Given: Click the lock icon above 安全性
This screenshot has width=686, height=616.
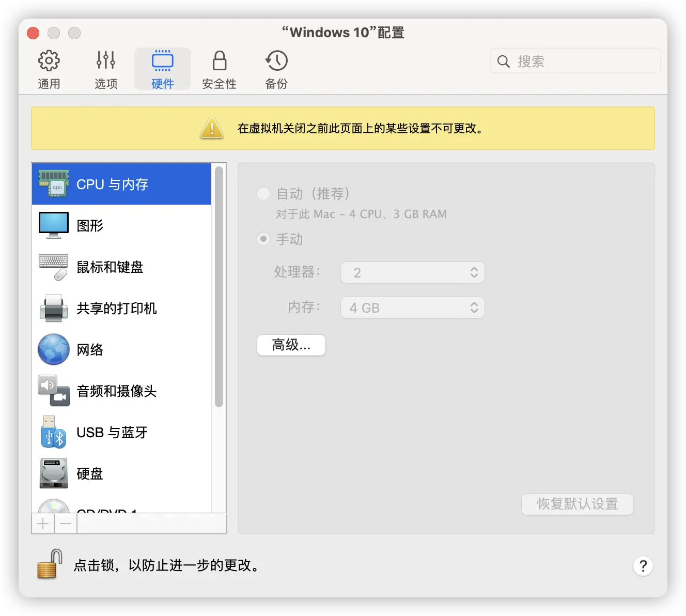Looking at the screenshot, I should click(220, 60).
